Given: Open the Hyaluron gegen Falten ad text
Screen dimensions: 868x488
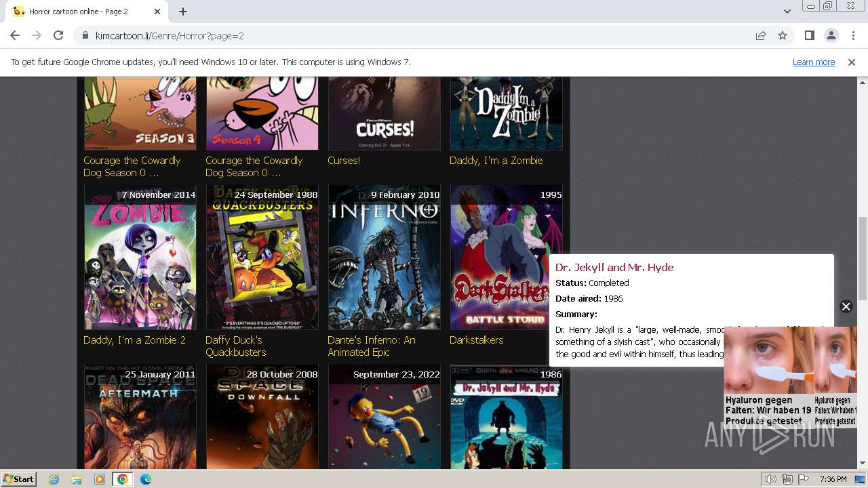Looking at the screenshot, I should coord(768,411).
